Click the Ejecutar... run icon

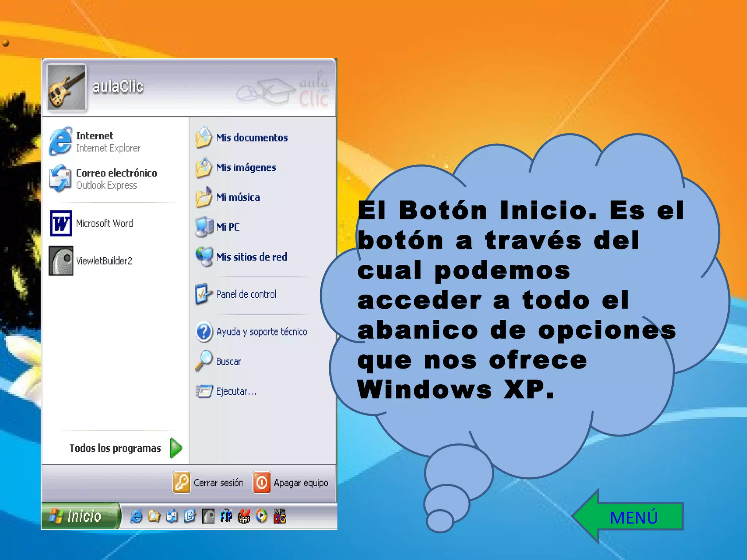coord(204,391)
